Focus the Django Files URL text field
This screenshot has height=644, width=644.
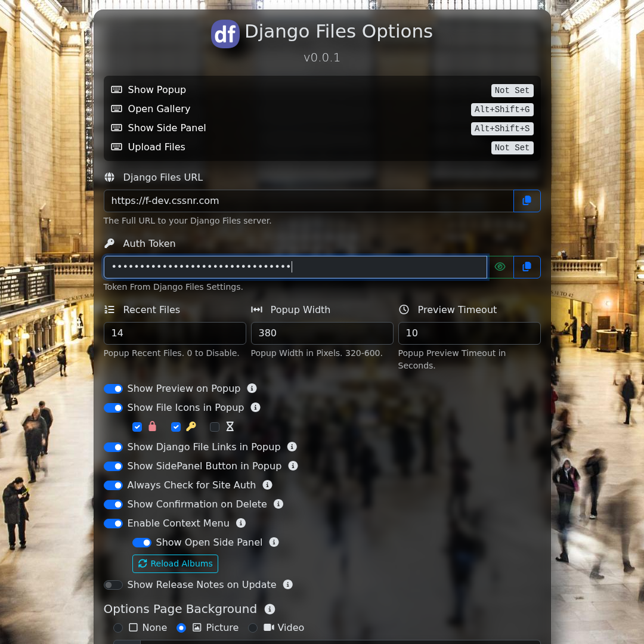(x=308, y=201)
